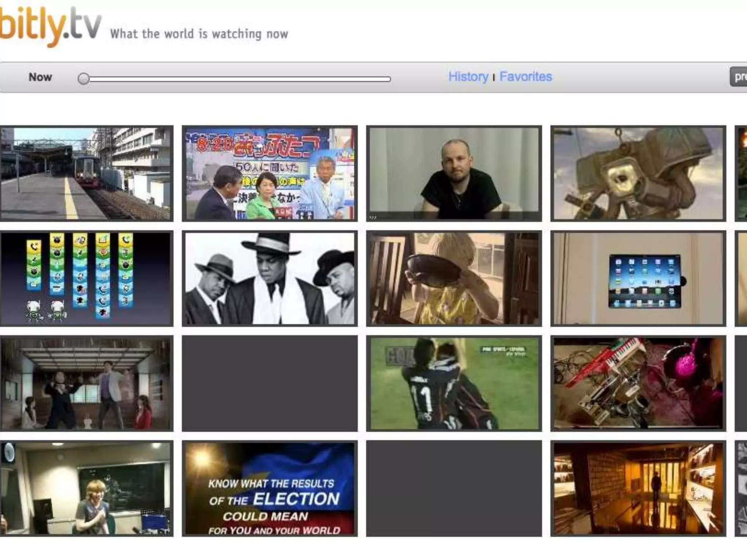Open the colorful phone icon columns video

[86, 279]
